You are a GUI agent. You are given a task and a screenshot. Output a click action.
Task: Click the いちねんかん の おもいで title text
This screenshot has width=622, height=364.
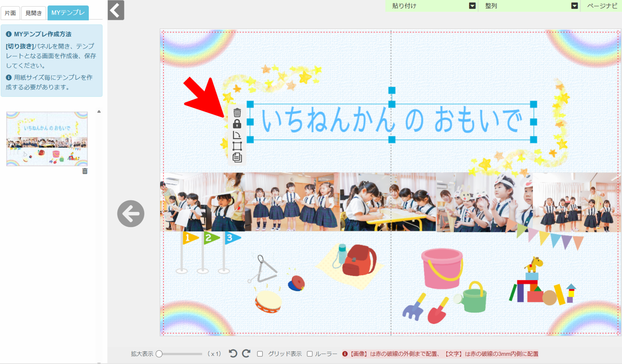pos(392,121)
